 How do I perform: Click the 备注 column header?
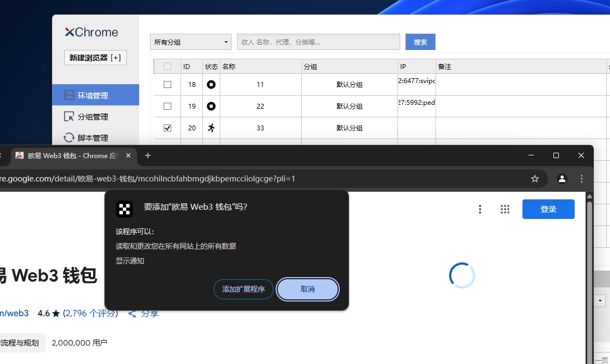coord(521,66)
